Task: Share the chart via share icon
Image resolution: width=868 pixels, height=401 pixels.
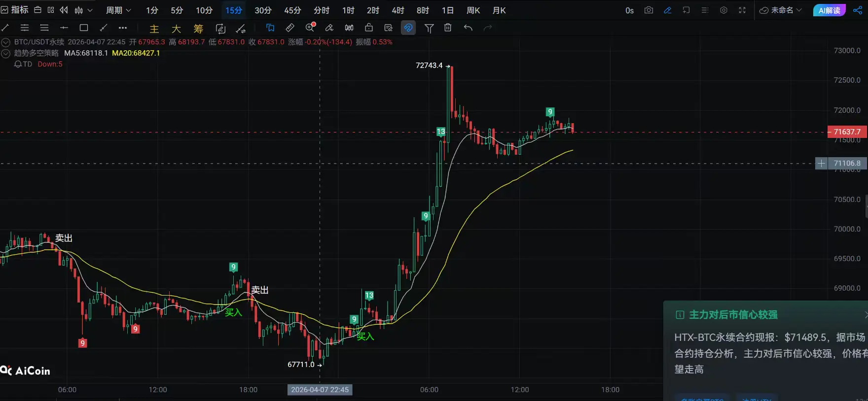Action: click(x=858, y=10)
